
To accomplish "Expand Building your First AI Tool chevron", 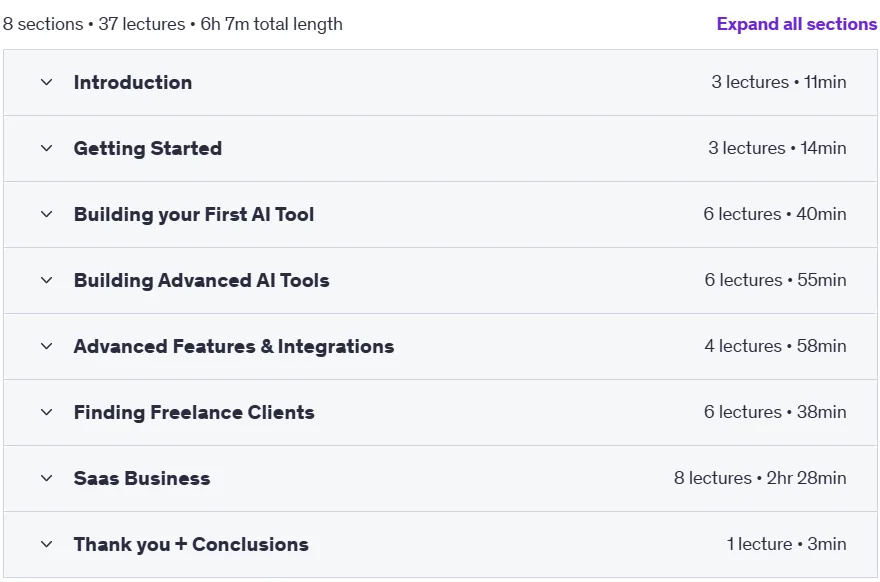I will click(47, 214).
